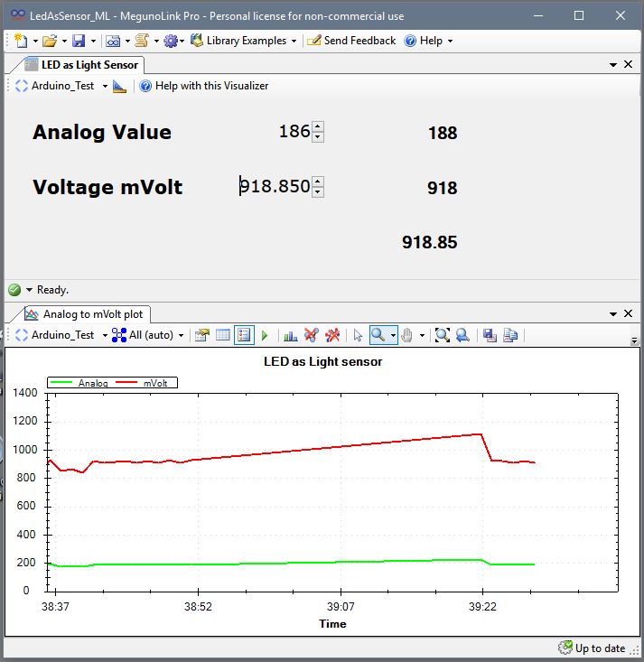Screen dimensions: 644x662
Task: Close the Analog to mVolt plot panel
Action: click(x=629, y=313)
